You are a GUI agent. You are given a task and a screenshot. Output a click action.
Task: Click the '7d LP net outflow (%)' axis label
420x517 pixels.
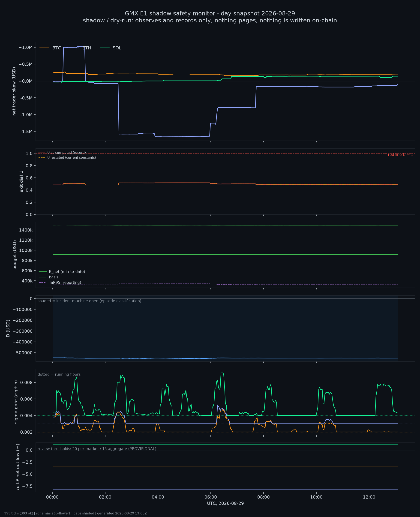(17, 467)
